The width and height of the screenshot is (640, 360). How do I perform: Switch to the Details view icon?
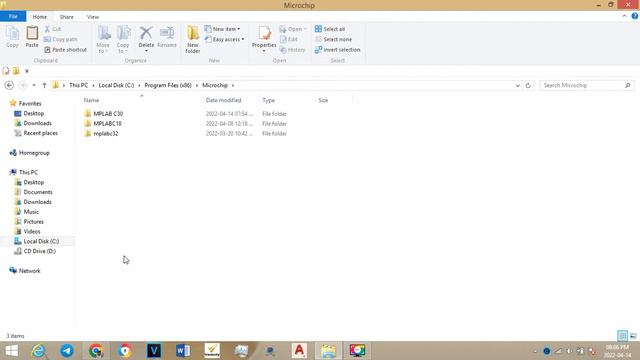(x=622, y=336)
